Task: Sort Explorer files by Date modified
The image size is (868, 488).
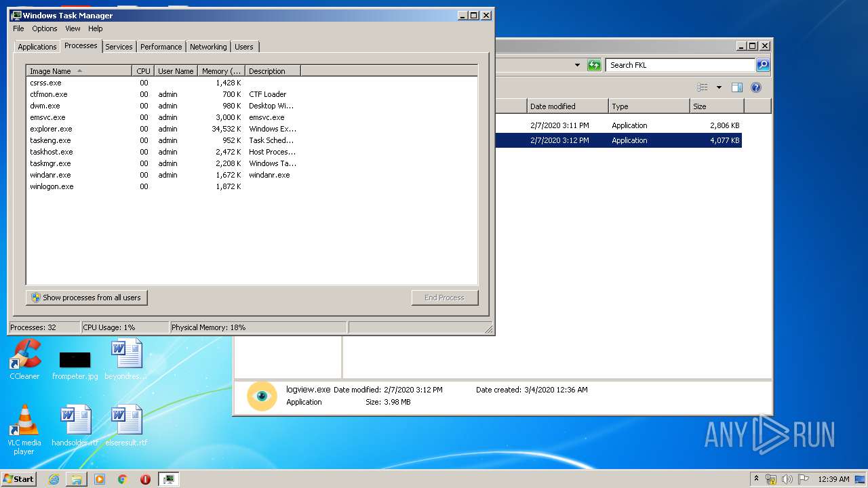Action: 568,106
